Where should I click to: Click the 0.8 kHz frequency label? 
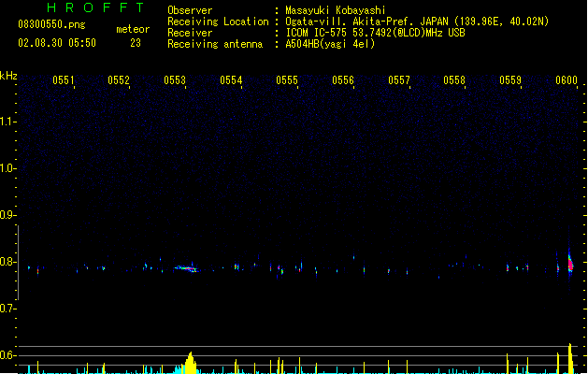[7, 262]
